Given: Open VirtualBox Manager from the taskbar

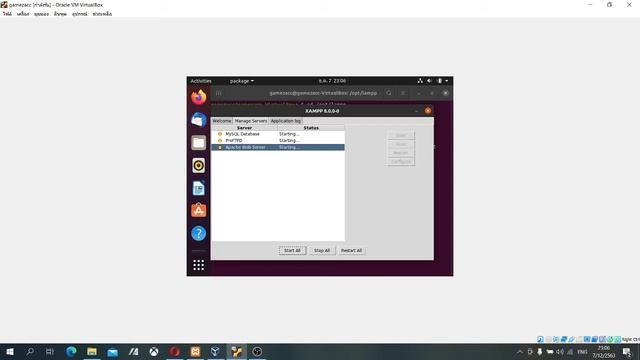Looking at the screenshot, I should [216, 351].
